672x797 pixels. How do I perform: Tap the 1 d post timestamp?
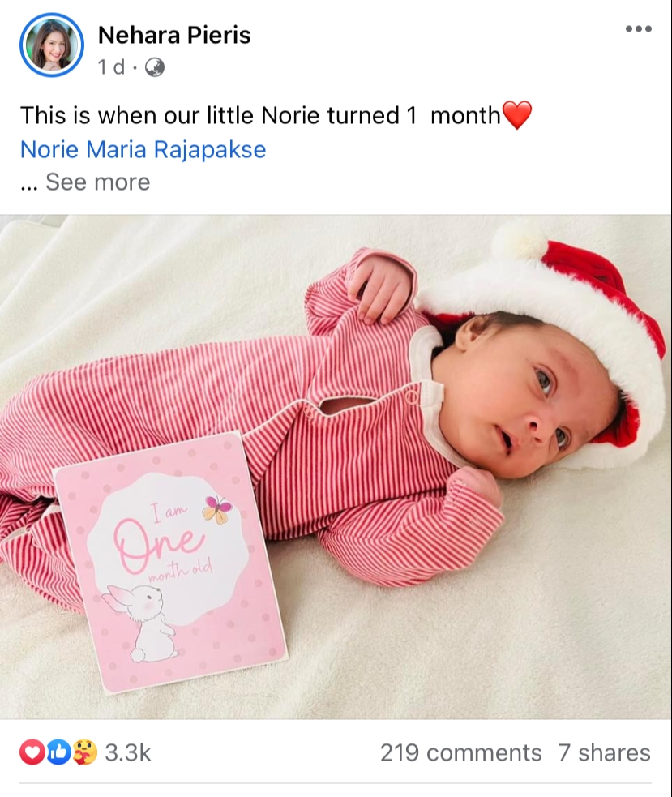[111, 67]
